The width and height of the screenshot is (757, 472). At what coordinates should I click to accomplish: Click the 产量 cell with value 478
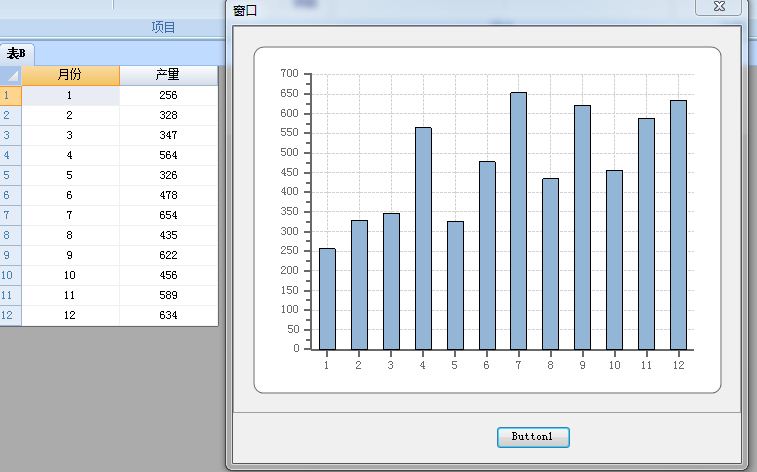coord(168,195)
